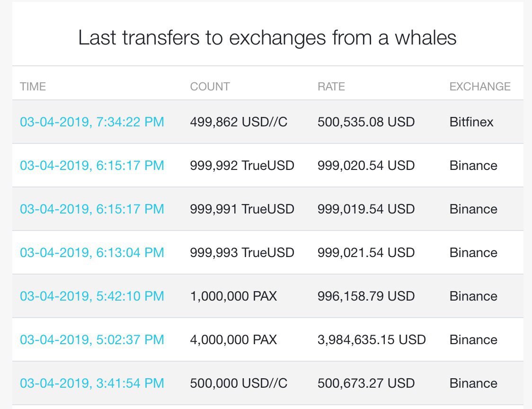Image resolution: width=532 pixels, height=409 pixels.
Task: Click the TIME column header
Action: (x=33, y=87)
